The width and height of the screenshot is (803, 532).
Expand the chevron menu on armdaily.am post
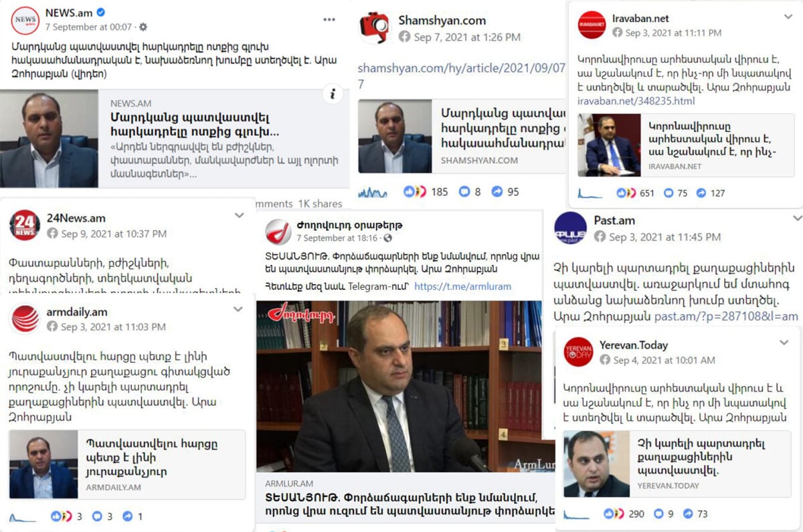(x=238, y=309)
